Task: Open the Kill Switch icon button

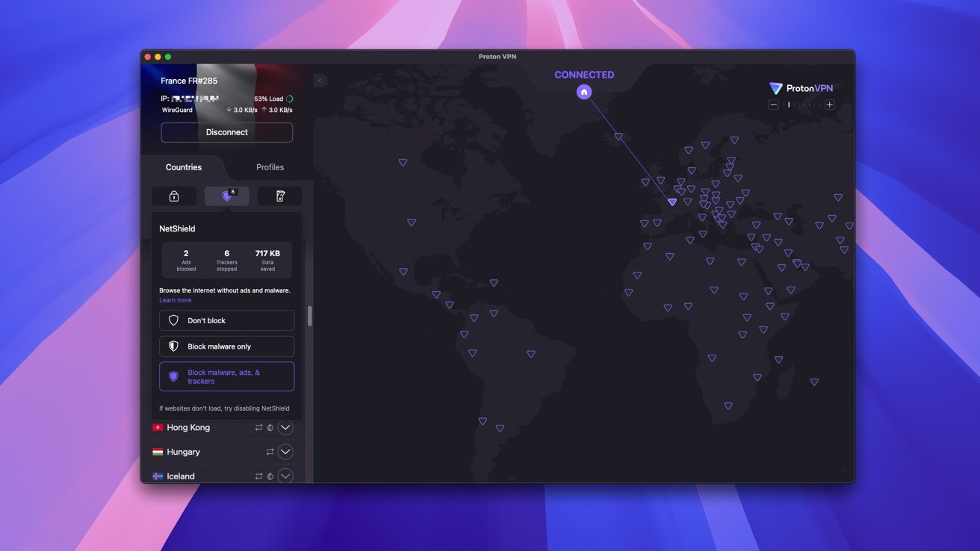Action: tap(280, 196)
